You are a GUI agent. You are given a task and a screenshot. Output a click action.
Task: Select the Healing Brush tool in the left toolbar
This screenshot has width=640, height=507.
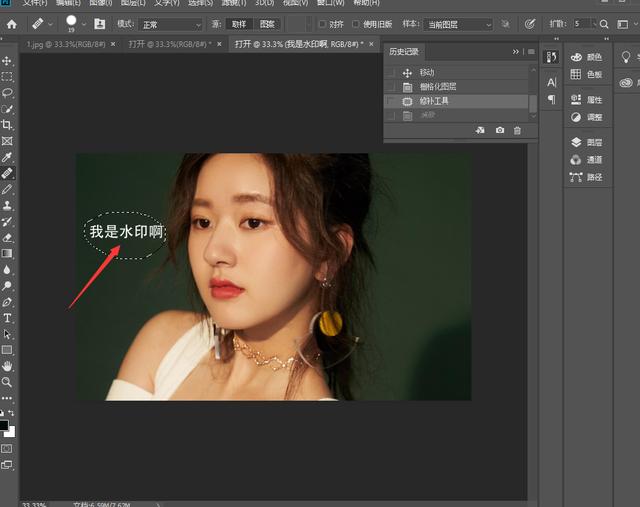(7, 173)
